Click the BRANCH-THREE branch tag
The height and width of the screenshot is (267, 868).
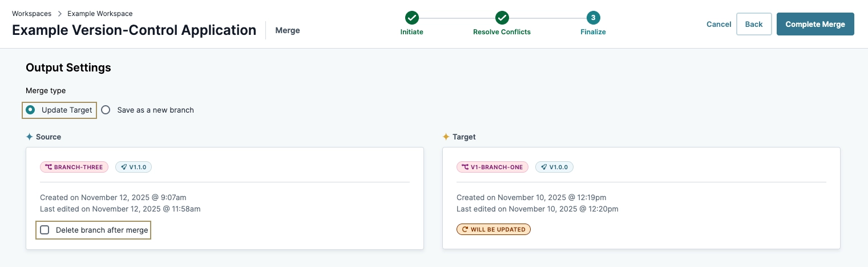(74, 167)
